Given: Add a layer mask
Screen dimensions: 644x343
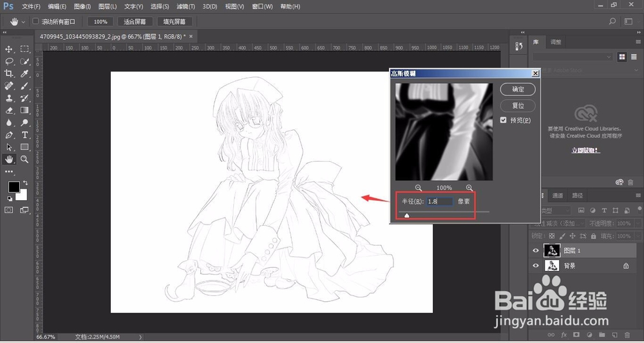Looking at the screenshot, I should pos(576,335).
